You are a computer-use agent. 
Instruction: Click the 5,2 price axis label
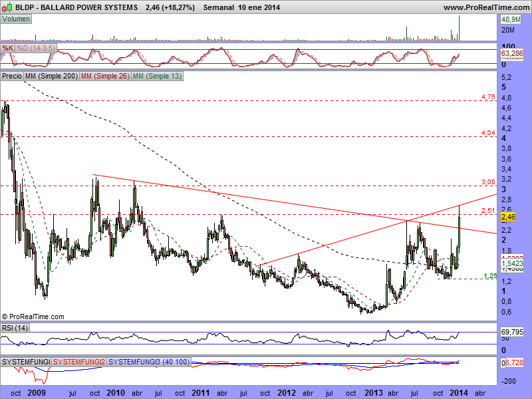[506, 77]
